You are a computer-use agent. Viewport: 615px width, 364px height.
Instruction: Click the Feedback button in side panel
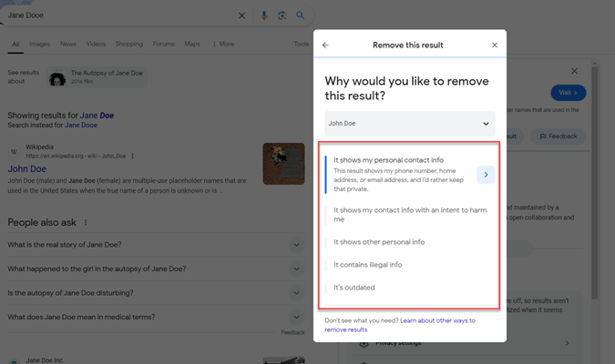tap(559, 136)
